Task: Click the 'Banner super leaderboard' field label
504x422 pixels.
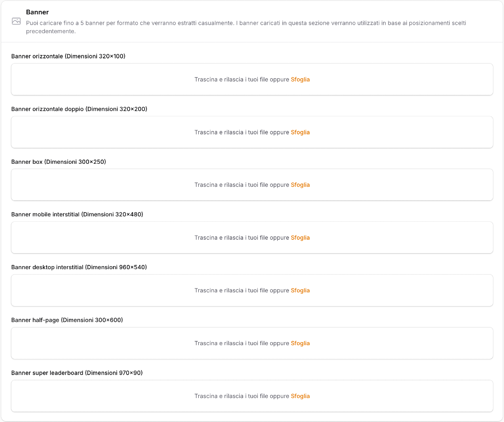Action: pos(77,372)
